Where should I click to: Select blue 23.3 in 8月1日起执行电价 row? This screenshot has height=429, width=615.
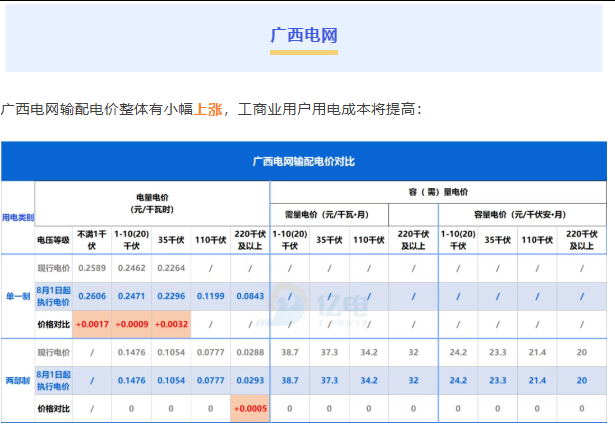coord(498,381)
